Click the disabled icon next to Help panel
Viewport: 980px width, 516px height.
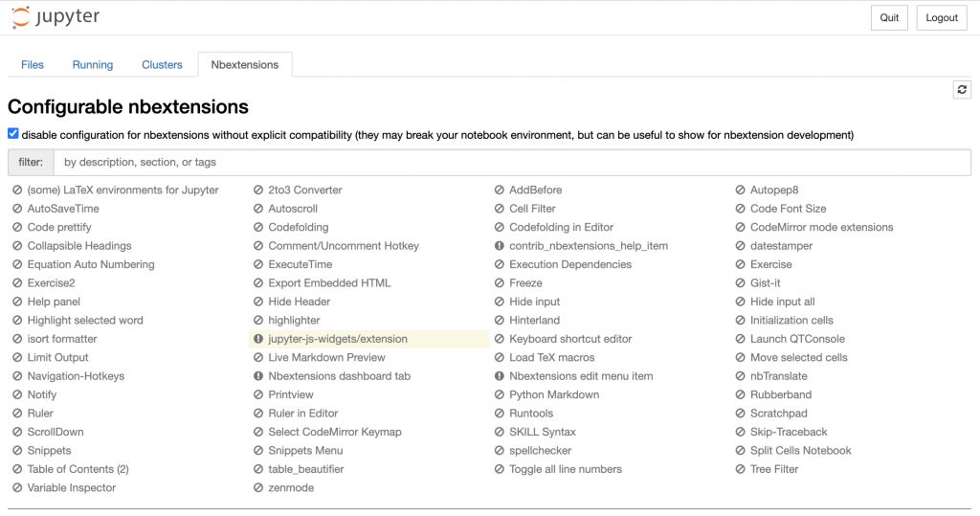(17, 302)
